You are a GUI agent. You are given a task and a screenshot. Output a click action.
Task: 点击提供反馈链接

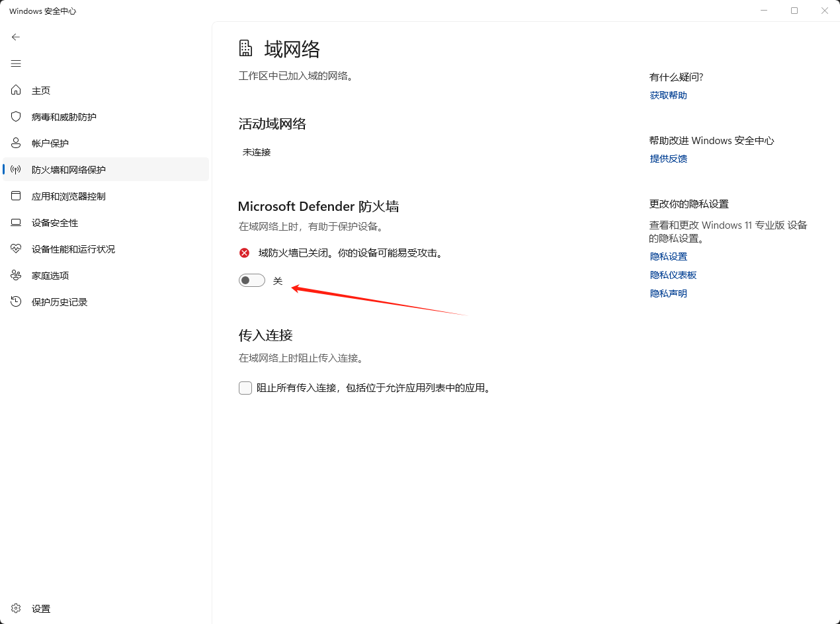click(x=668, y=158)
